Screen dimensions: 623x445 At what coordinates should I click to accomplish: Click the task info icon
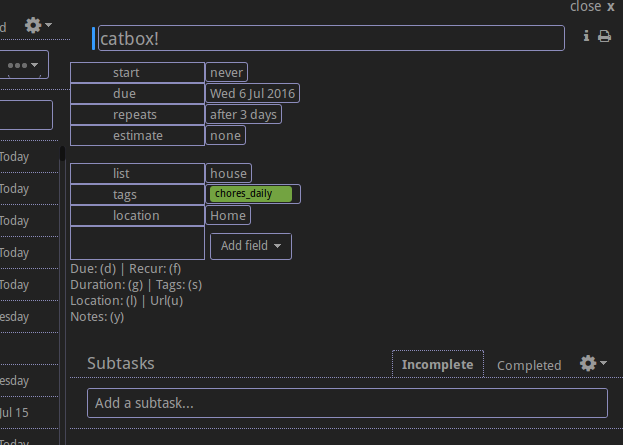586,36
